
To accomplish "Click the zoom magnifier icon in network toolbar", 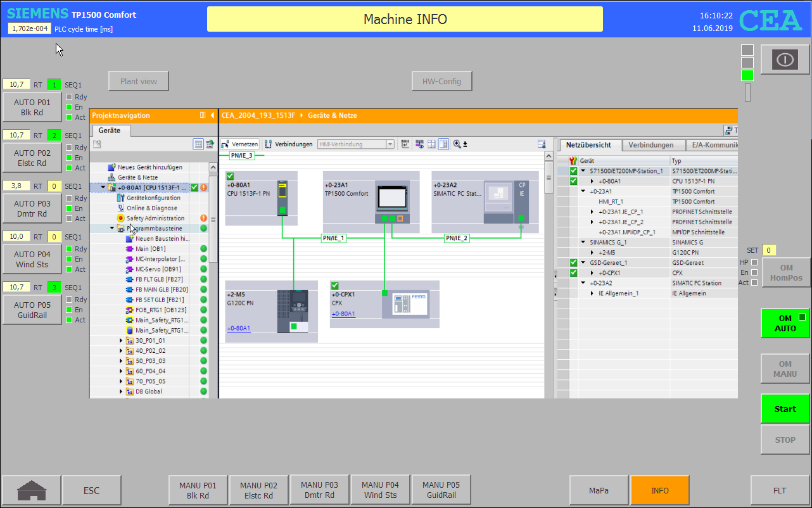I will [457, 144].
